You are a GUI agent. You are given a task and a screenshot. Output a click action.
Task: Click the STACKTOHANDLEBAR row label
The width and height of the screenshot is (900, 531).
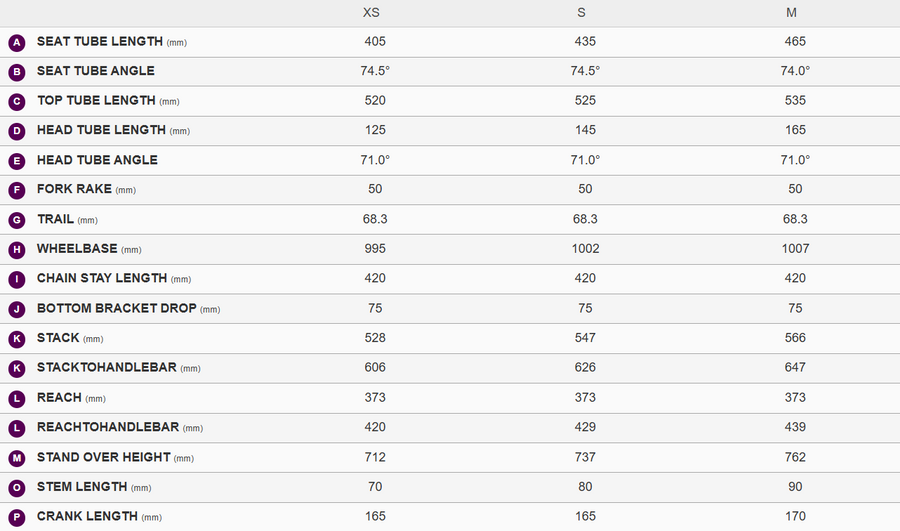coord(107,367)
